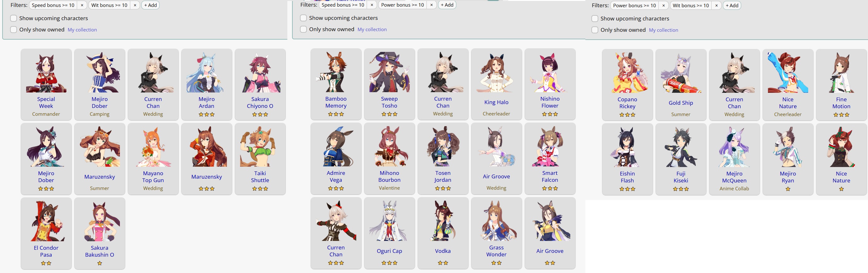Select El Condor Pasa card
The height and width of the screenshot is (273, 868).
click(x=46, y=233)
